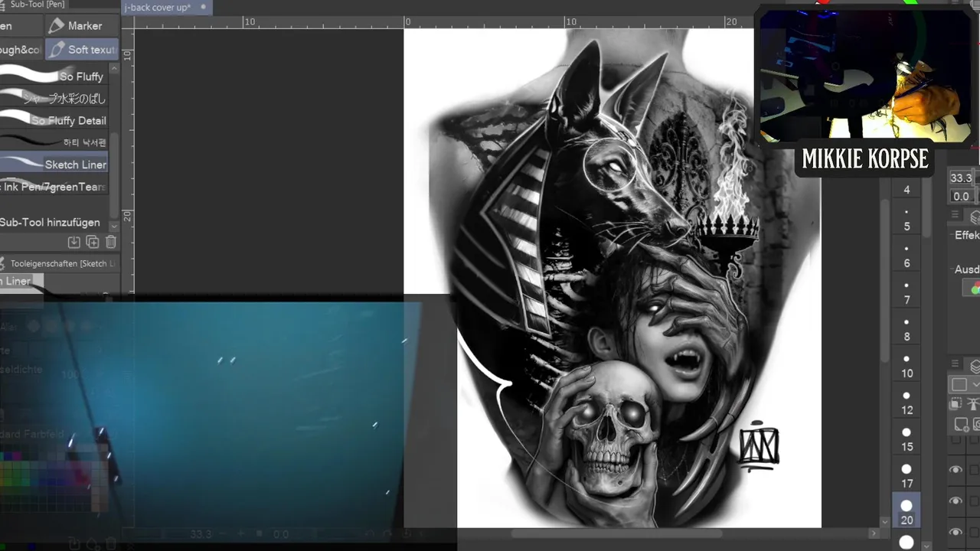980x551 pixels.
Task: Click Sub-Tool hinzufügen
Action: pyautogui.click(x=50, y=222)
